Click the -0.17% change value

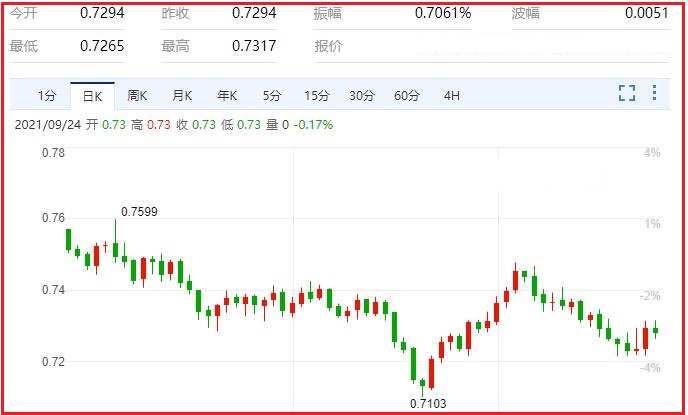pyautogui.click(x=313, y=125)
